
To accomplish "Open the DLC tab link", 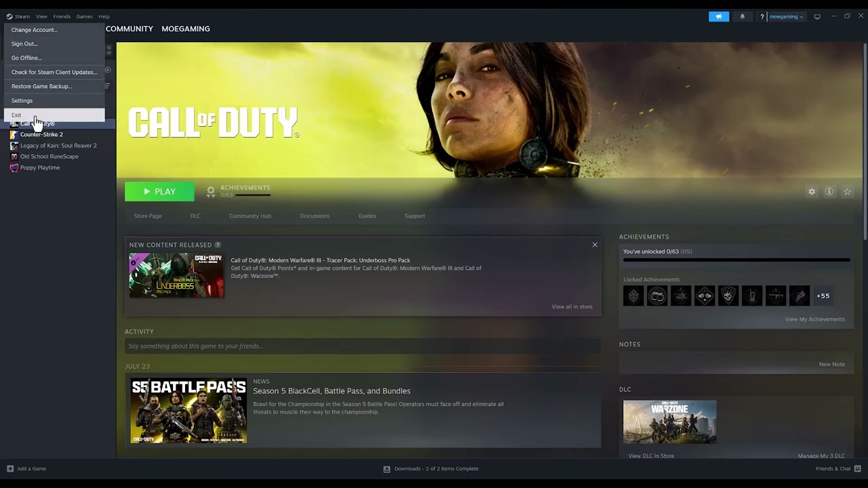I will pos(195,216).
